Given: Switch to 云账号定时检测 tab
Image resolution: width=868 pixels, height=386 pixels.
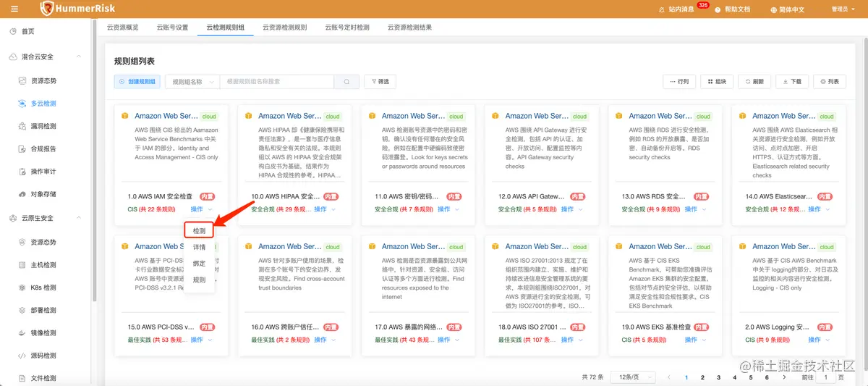Looking at the screenshot, I should click(x=346, y=28).
